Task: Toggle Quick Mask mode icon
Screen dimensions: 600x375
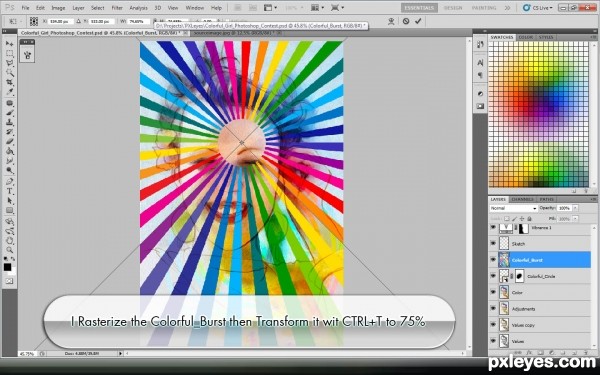Action: click(9, 281)
